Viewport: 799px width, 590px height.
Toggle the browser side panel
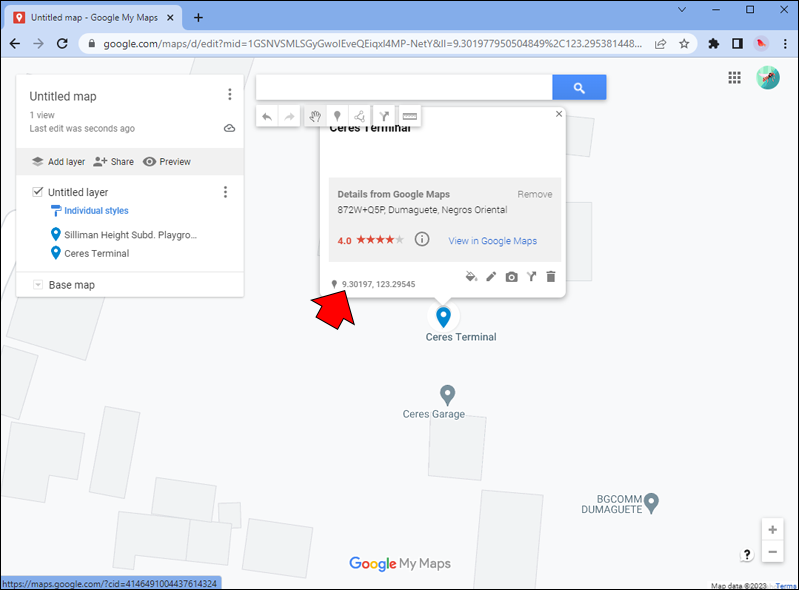click(737, 44)
